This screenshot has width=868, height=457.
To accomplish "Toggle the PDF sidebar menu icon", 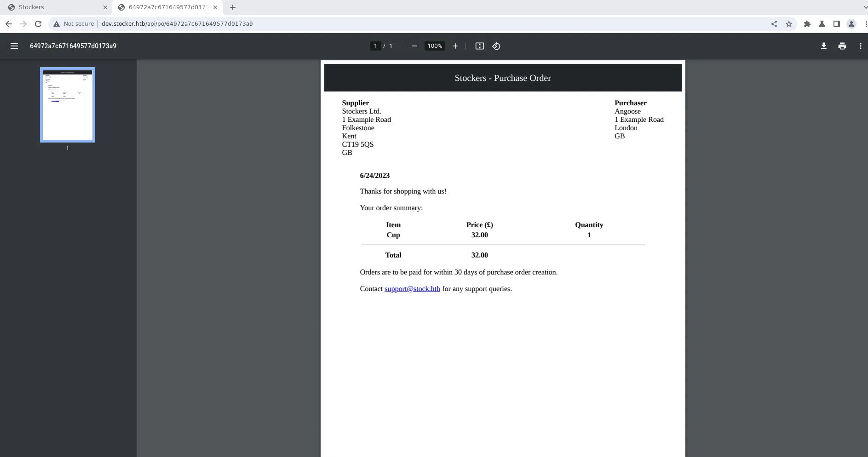I will 14,46.
